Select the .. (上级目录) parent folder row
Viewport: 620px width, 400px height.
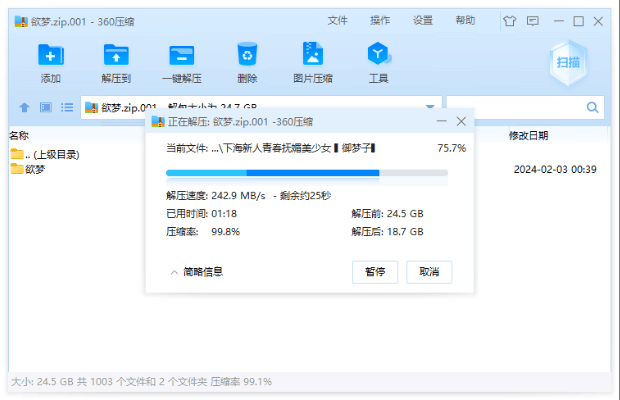click(45, 155)
